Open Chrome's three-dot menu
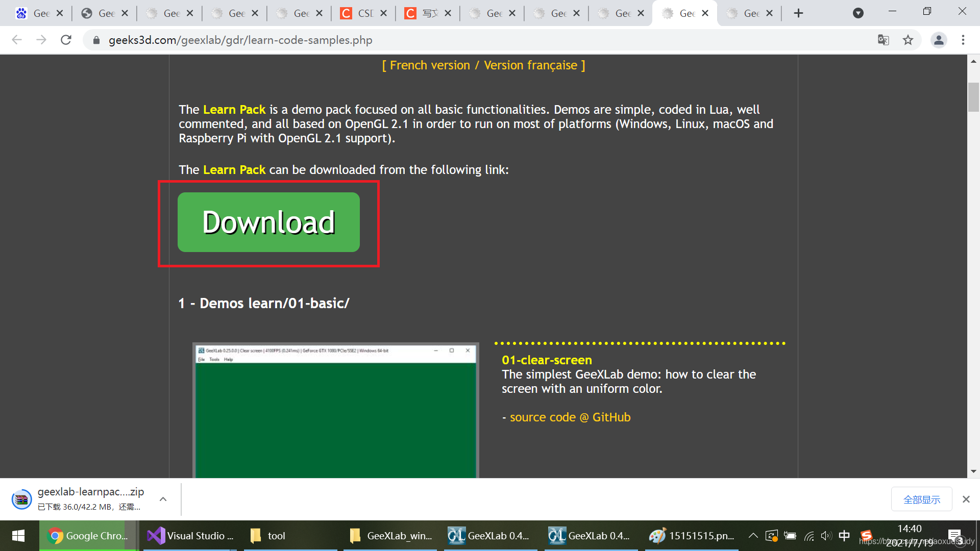Viewport: 980px width, 551px height. tap(963, 40)
